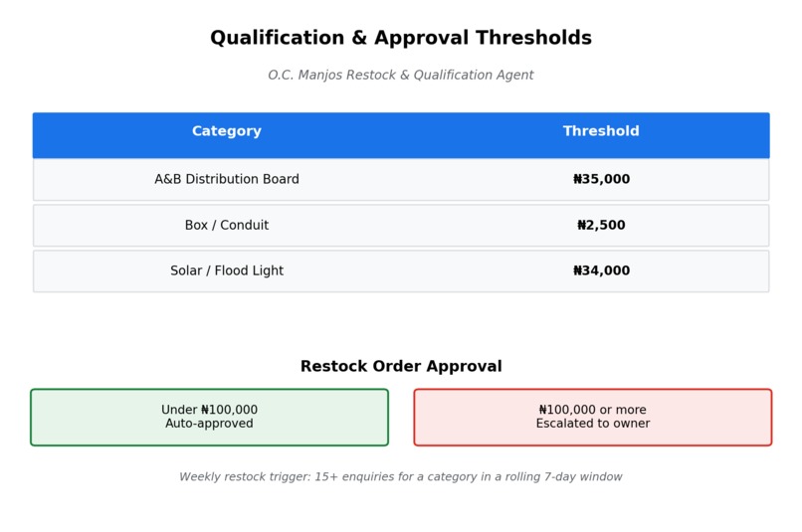Click the Auto-approved label
Viewport: 802px width, 532px height.
(x=209, y=424)
